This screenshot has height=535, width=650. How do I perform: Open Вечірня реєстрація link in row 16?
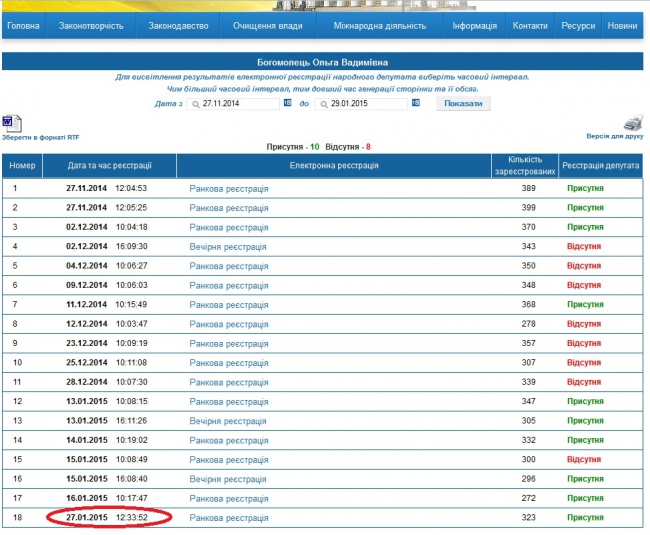(227, 479)
